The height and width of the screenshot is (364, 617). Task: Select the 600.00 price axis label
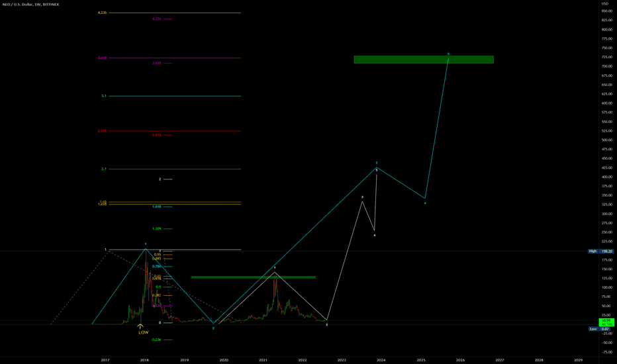607,103
